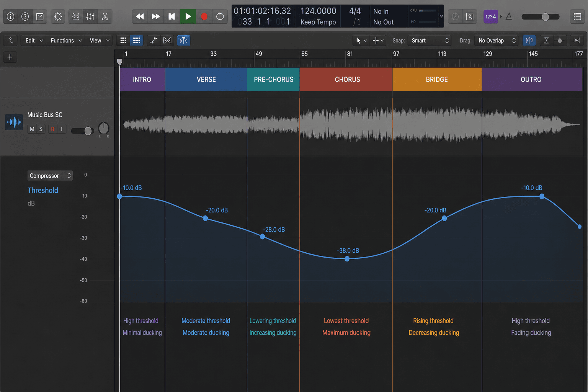Screen dimensions: 588x392
Task: Toggle input monitoring on Music Bus SC
Action: coord(62,129)
